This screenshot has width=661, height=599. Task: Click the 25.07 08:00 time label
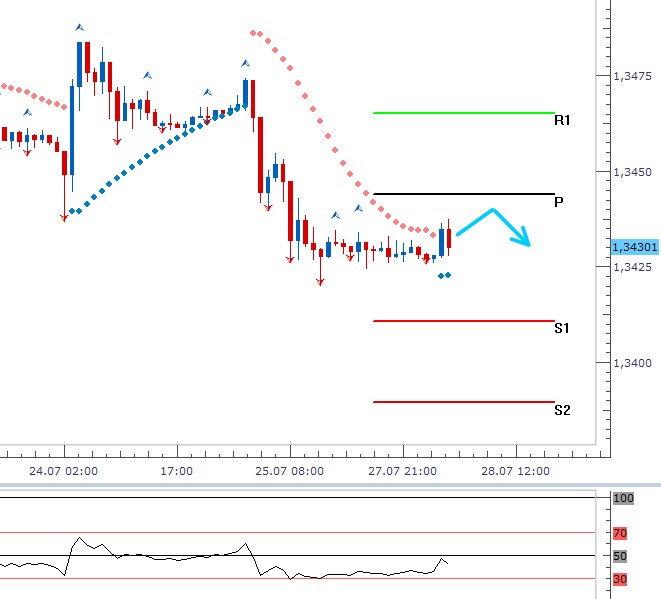[x=289, y=471]
